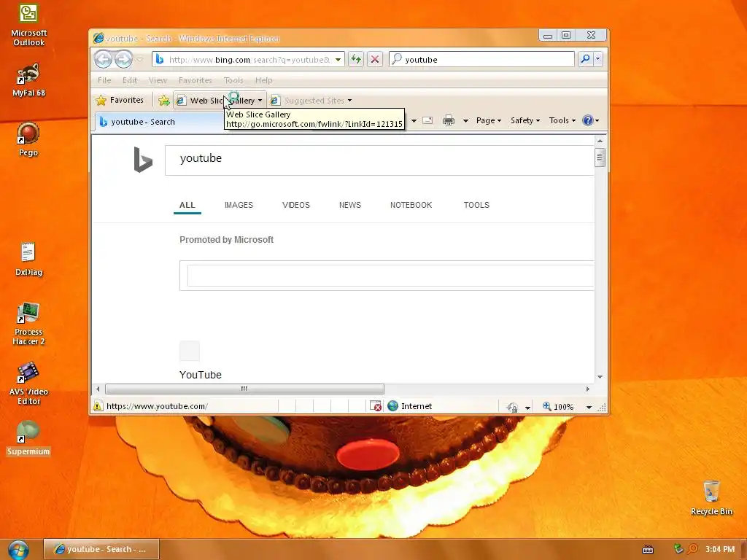Viewport: 747px width, 560px height.
Task: Click the green Refresh arrows icon
Action: pyautogui.click(x=356, y=59)
